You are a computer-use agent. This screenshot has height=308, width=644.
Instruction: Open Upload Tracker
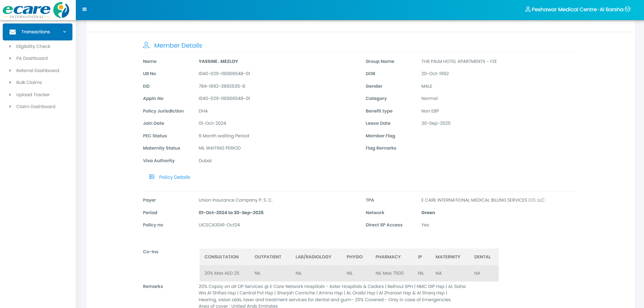tap(33, 95)
